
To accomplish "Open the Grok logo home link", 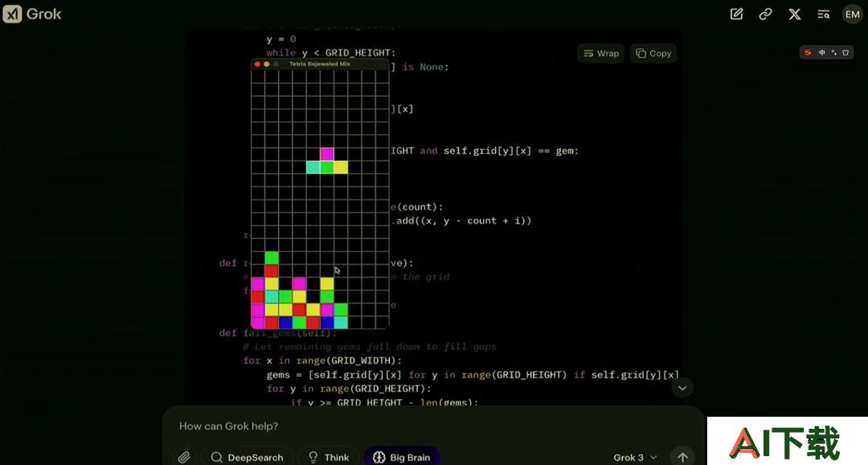I will point(32,14).
